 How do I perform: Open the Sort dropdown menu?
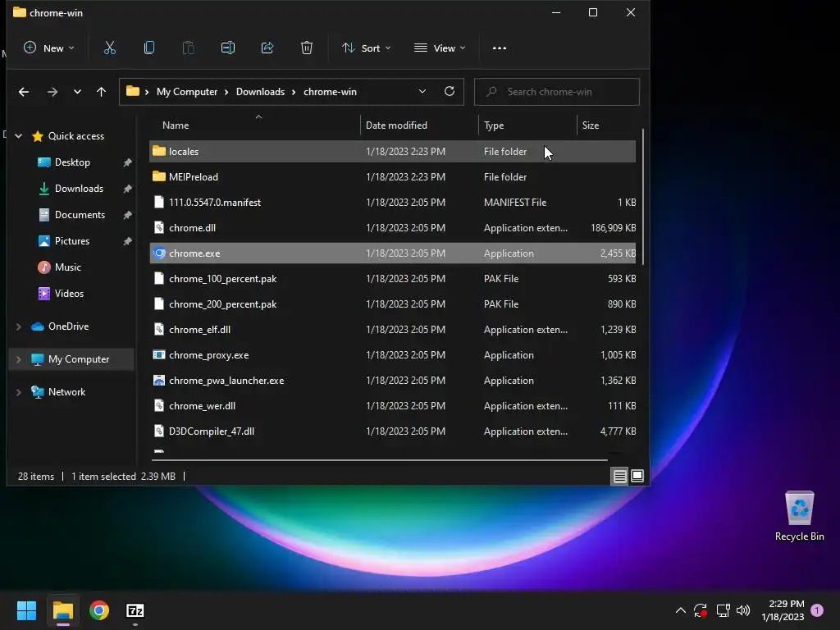(x=367, y=48)
